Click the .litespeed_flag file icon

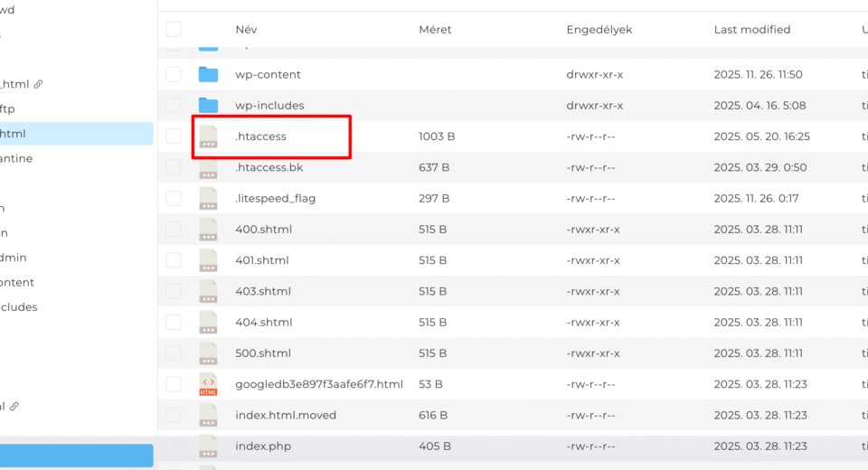tap(209, 198)
